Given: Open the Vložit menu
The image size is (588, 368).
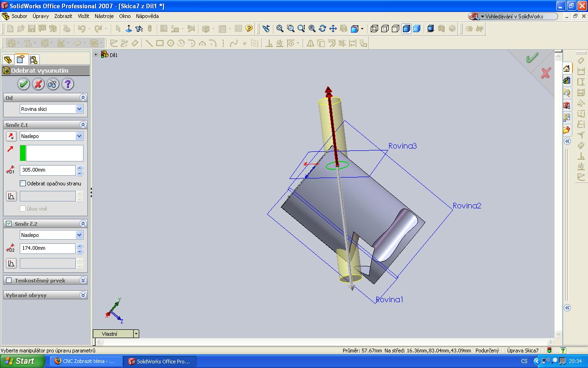Looking at the screenshot, I should pos(83,16).
